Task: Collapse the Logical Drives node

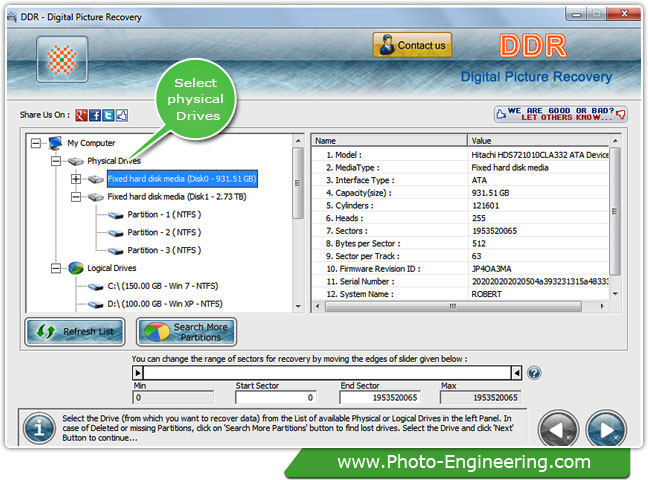Action: [x=56, y=268]
